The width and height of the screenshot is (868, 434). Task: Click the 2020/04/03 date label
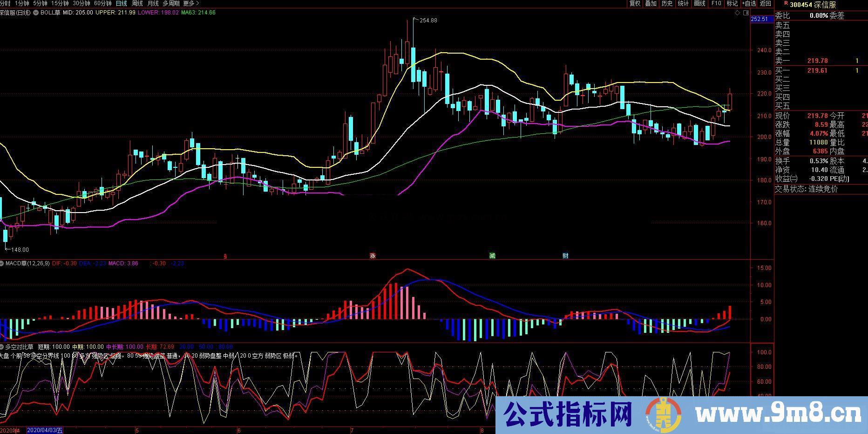coord(45,430)
